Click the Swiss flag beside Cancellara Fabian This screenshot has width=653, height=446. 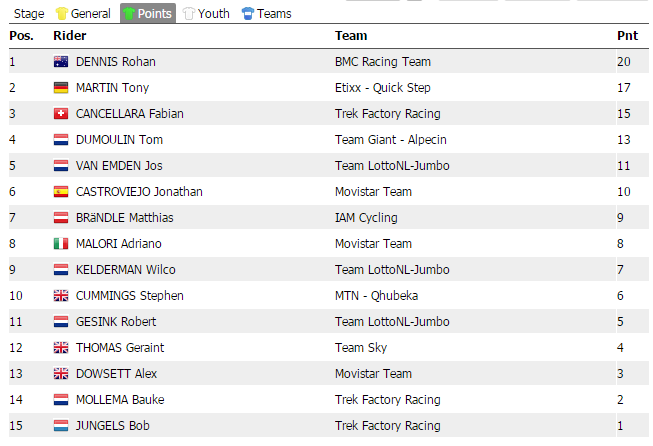click(60, 114)
